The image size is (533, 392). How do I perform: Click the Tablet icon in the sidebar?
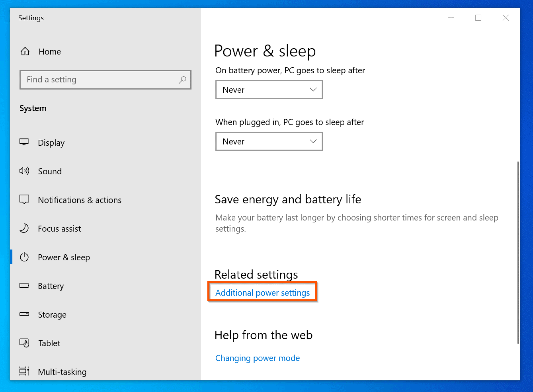tap(24, 343)
